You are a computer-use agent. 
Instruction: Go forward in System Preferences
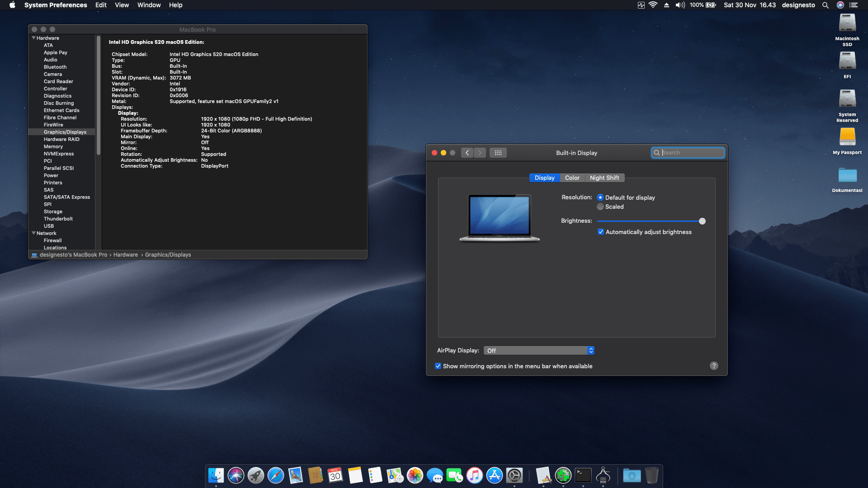point(480,153)
